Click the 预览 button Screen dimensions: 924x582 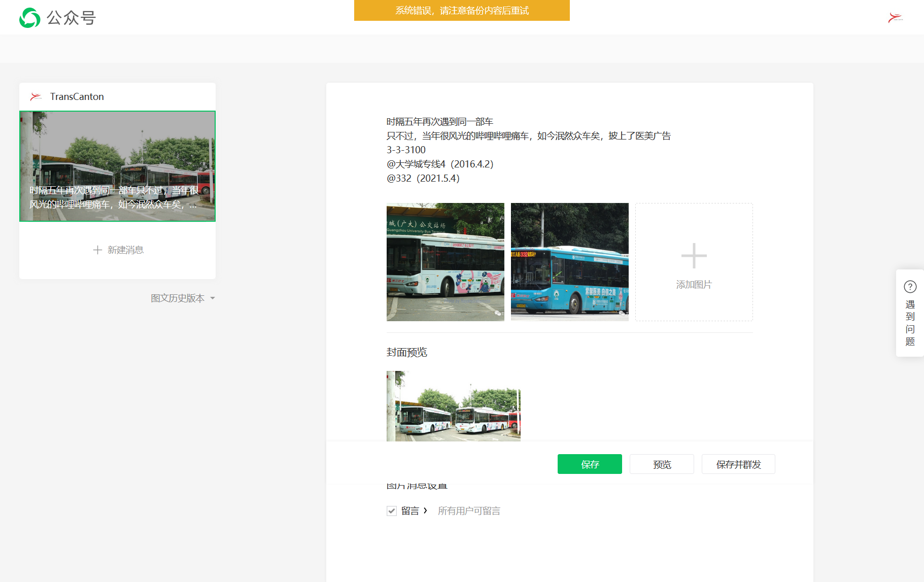point(662,464)
